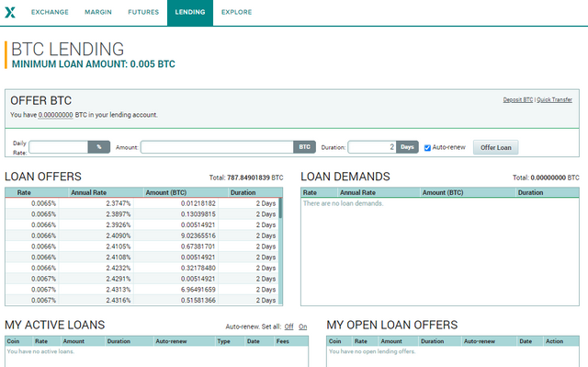Set all auto-renew On link
Viewport: 588px width, 367px height.
point(302,327)
